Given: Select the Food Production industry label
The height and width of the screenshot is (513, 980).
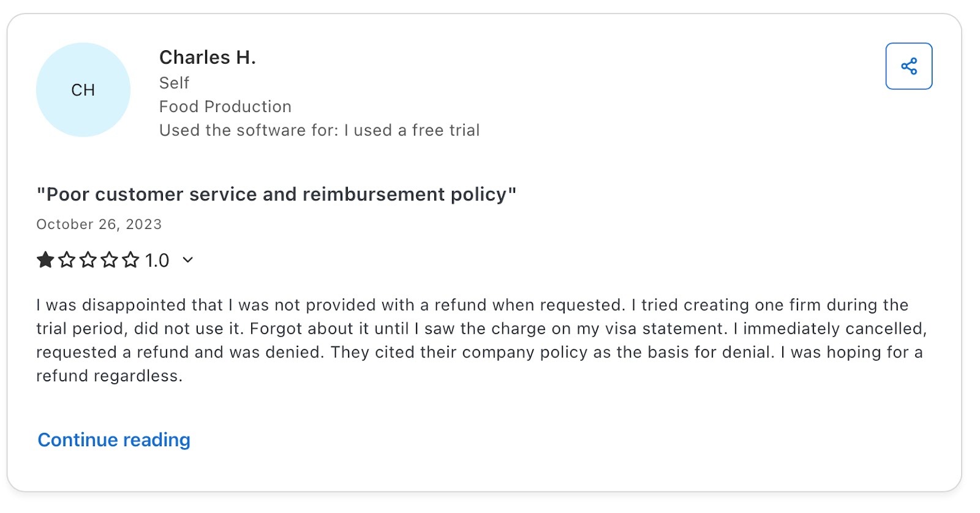Looking at the screenshot, I should click(x=225, y=107).
